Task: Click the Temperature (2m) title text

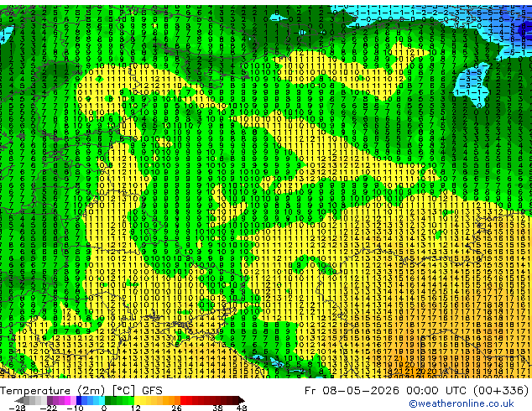Action: [x=52, y=391]
